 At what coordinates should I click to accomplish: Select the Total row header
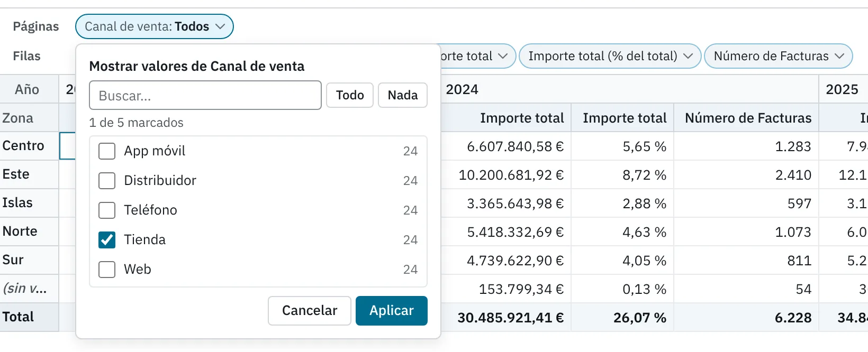29,317
